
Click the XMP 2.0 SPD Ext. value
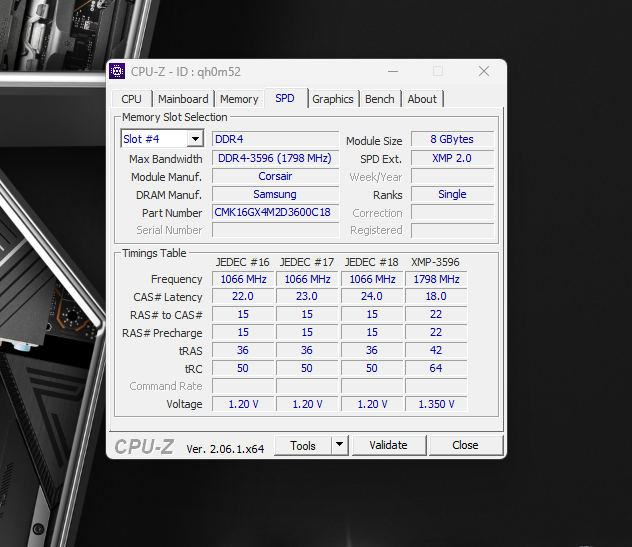click(x=452, y=158)
